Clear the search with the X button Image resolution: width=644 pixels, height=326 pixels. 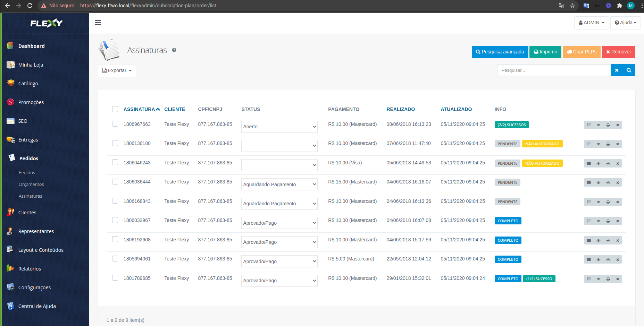617,70
